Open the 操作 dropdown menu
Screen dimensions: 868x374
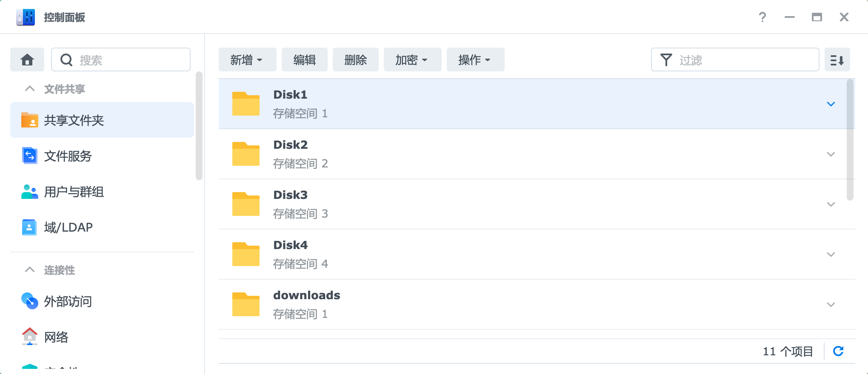(475, 60)
